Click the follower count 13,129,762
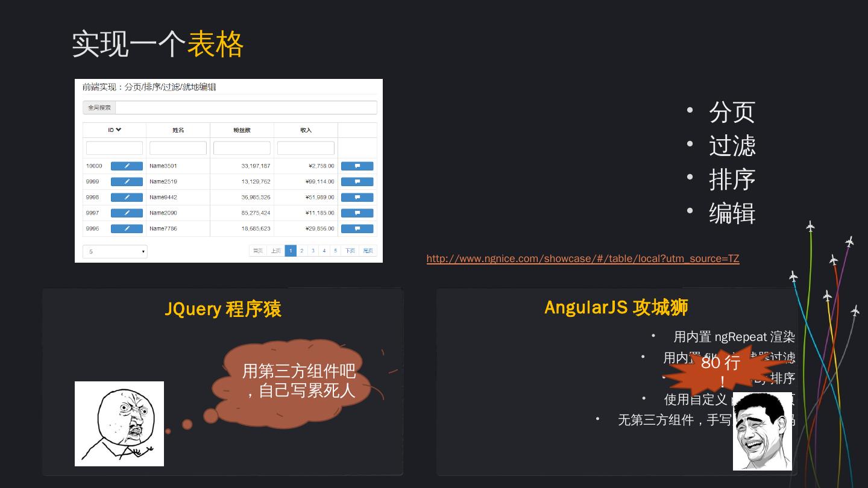The height and width of the screenshot is (488, 868). (256, 182)
